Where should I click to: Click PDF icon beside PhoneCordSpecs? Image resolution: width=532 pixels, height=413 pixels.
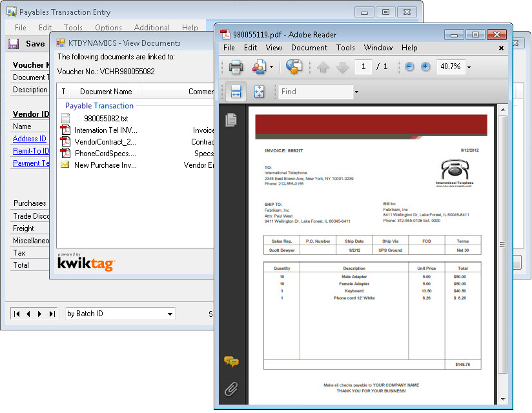click(65, 154)
